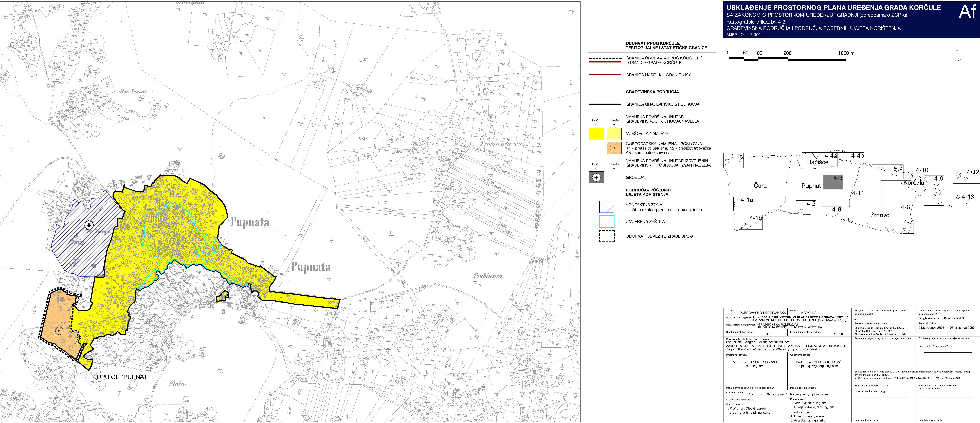Click the hatched Kontaktna zona legend box

[x=606, y=207]
